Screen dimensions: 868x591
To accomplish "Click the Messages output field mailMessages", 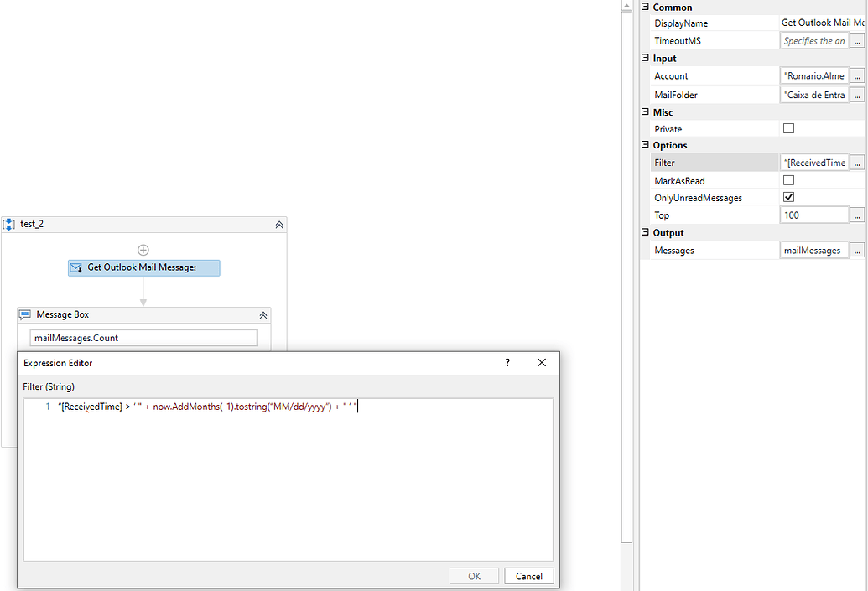I will pyautogui.click(x=814, y=251).
